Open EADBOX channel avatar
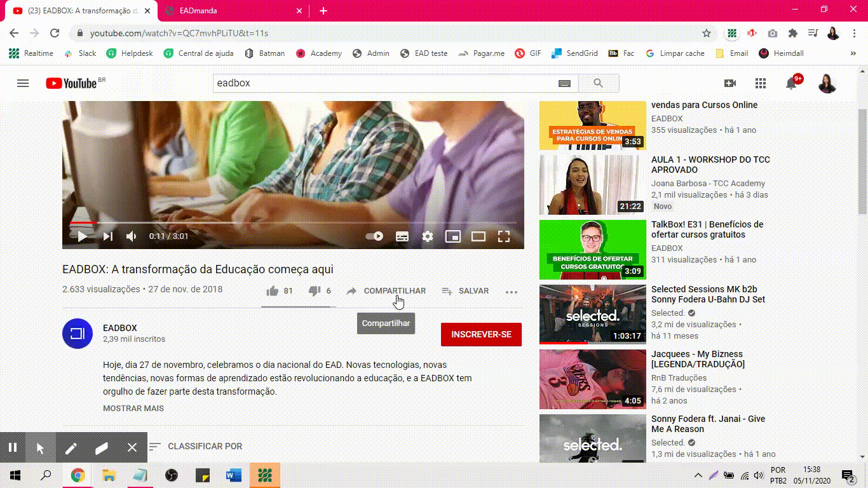Screen dimensions: 868x488 [x=78, y=334]
